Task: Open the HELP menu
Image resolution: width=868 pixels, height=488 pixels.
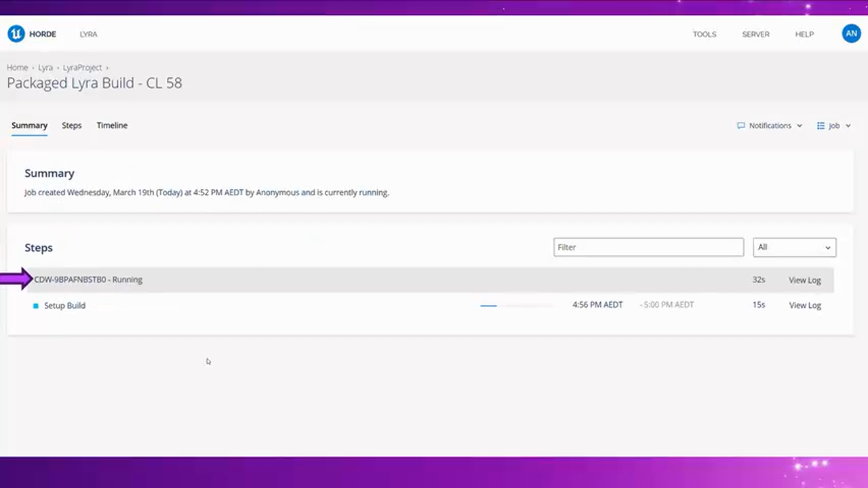Action: point(804,34)
